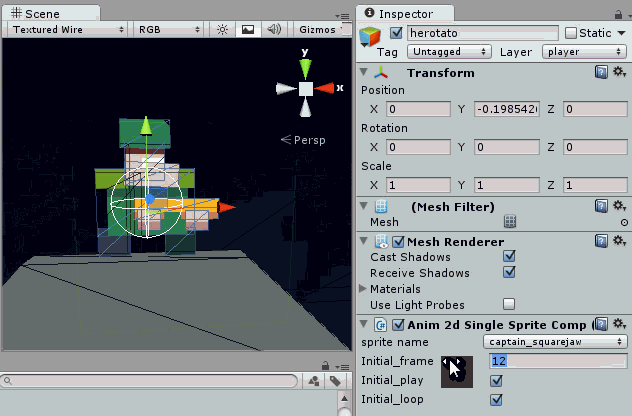Disable Anim 2d Single Sprite Comp checkbox
This screenshot has height=416, width=632.
pyautogui.click(x=398, y=324)
